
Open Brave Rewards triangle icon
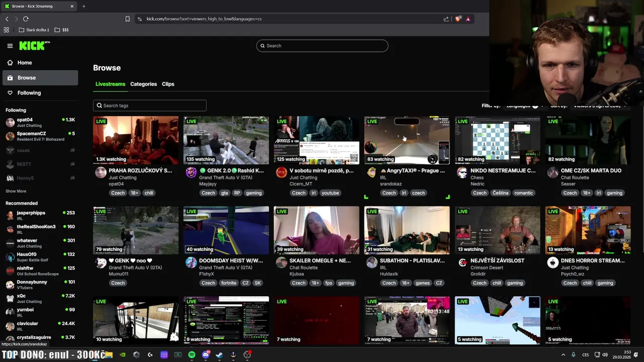(468, 19)
